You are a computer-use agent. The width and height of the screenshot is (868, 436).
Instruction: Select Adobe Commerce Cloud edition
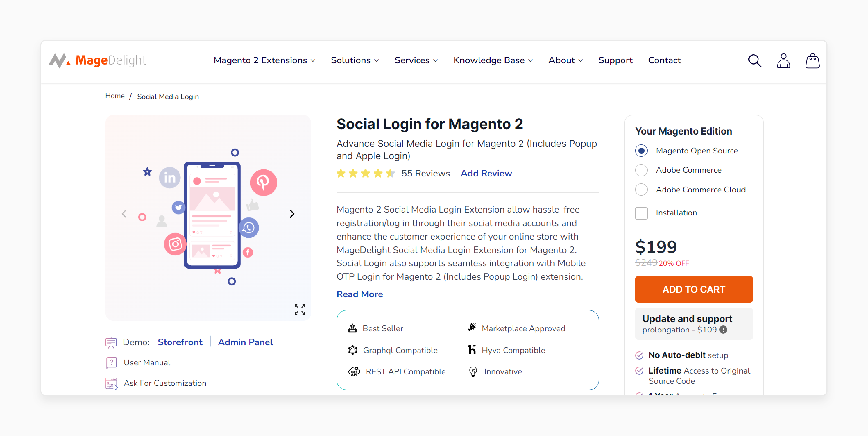641,189
